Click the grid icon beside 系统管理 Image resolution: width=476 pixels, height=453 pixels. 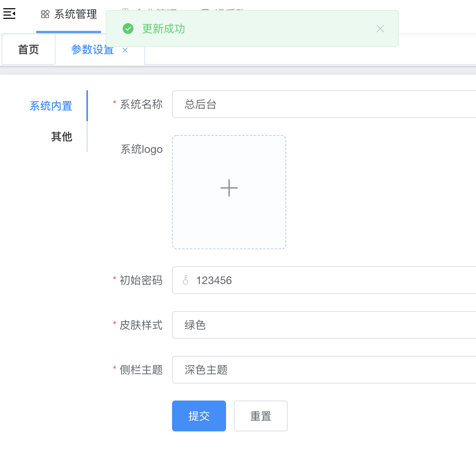point(45,14)
